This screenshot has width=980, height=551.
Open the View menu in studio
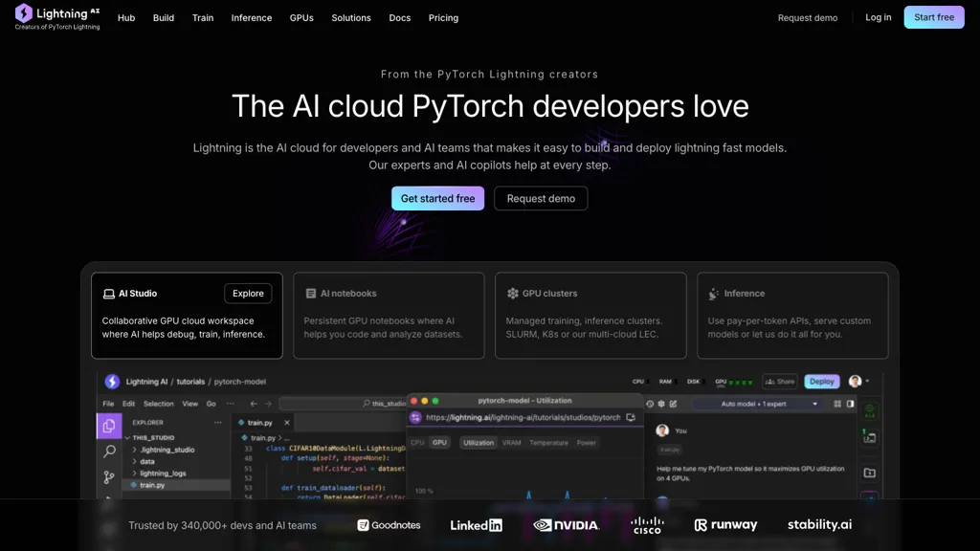[190, 404]
